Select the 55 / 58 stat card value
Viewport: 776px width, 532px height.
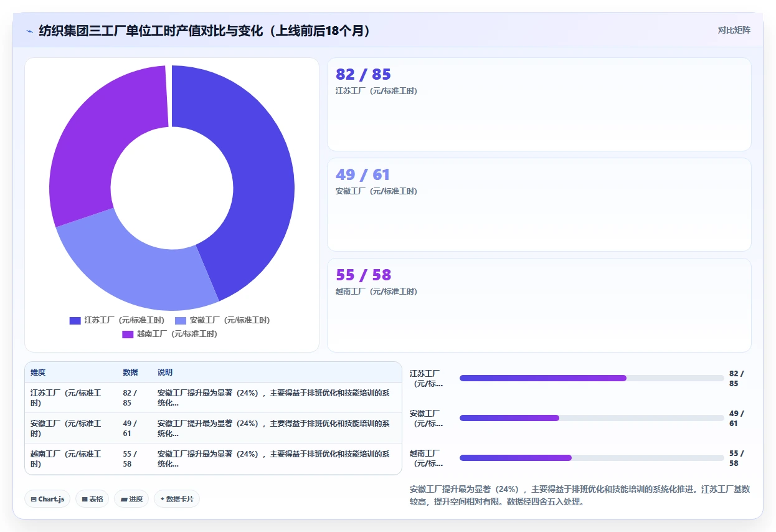click(363, 275)
